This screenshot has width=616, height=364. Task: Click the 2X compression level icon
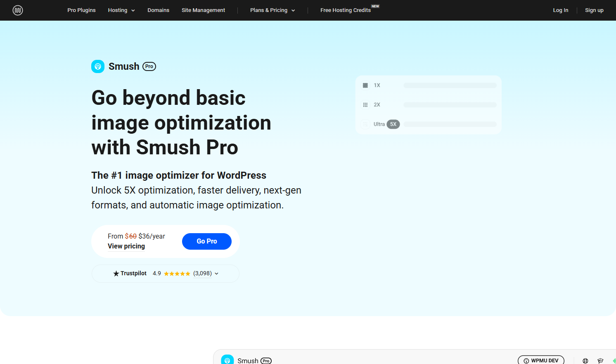click(x=365, y=105)
